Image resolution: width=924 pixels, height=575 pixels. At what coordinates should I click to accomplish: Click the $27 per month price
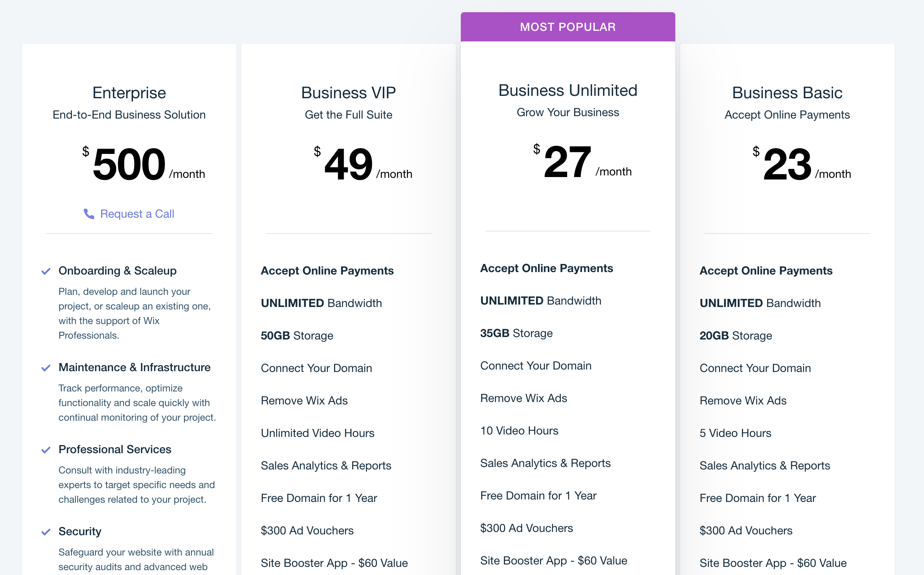tap(582, 161)
